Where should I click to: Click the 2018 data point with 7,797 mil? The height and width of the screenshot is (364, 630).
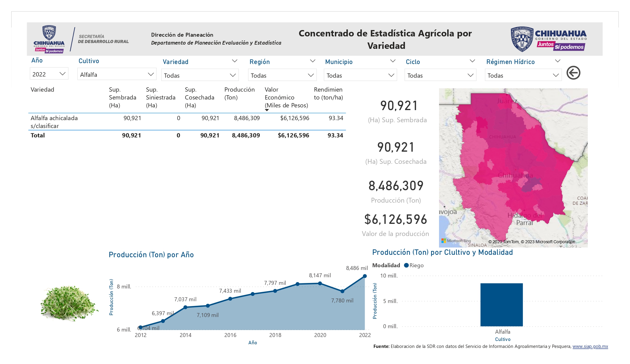coord(275,291)
